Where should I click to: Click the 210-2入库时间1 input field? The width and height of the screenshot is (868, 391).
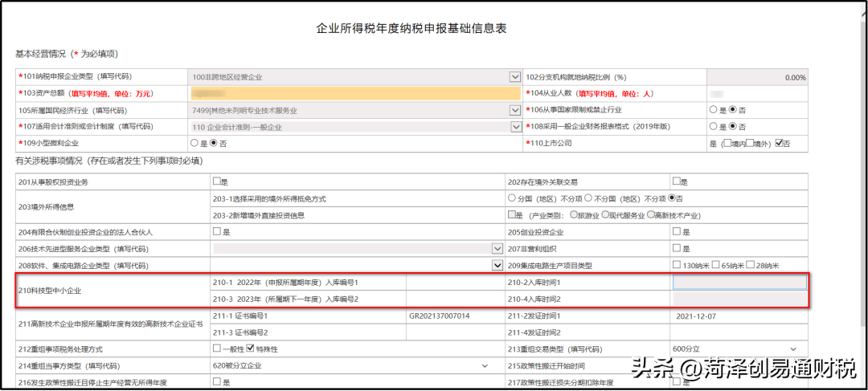[739, 282]
